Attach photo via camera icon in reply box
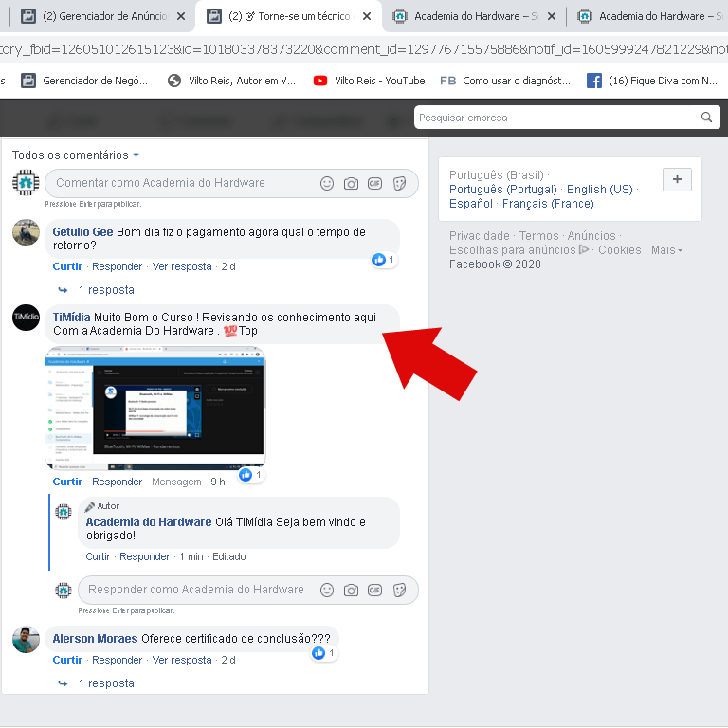 point(351,591)
